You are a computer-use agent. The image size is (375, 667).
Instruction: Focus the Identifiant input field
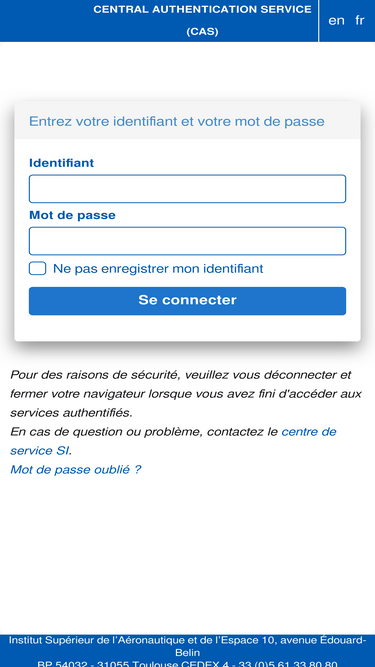(x=188, y=189)
